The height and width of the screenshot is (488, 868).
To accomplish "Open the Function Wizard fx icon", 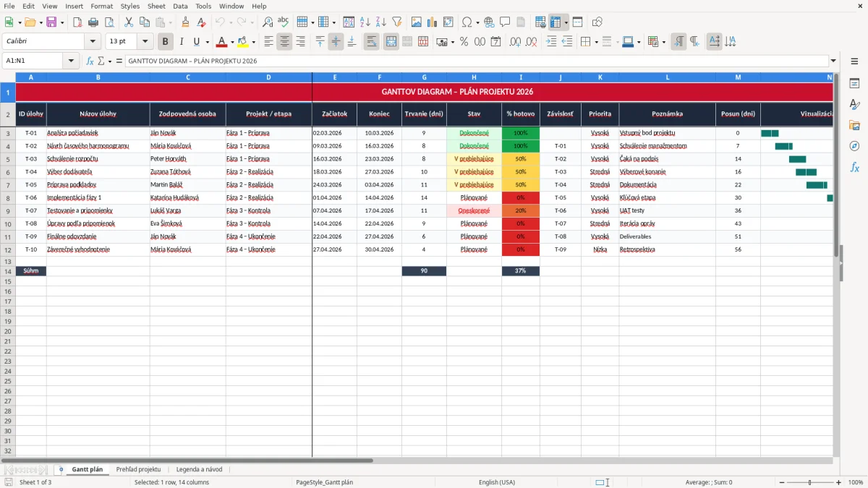I will tap(90, 61).
